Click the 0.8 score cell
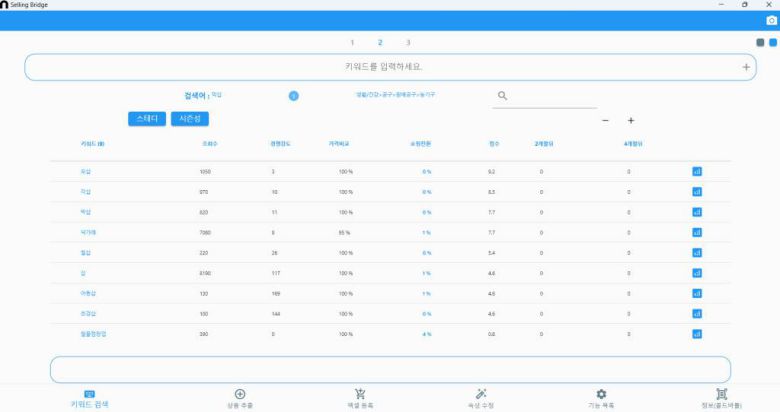Image resolution: width=780 pixels, height=412 pixels. 491,334
